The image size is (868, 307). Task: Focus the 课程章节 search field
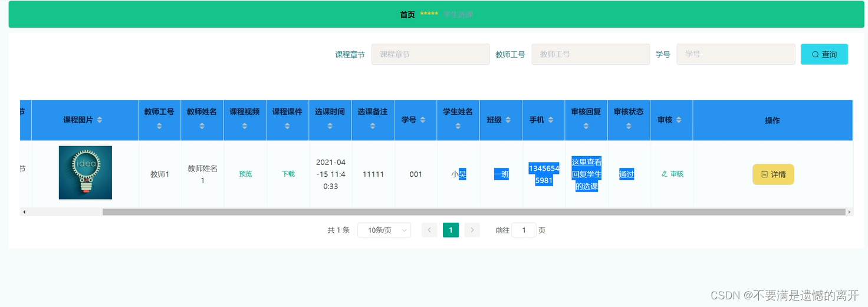click(430, 54)
